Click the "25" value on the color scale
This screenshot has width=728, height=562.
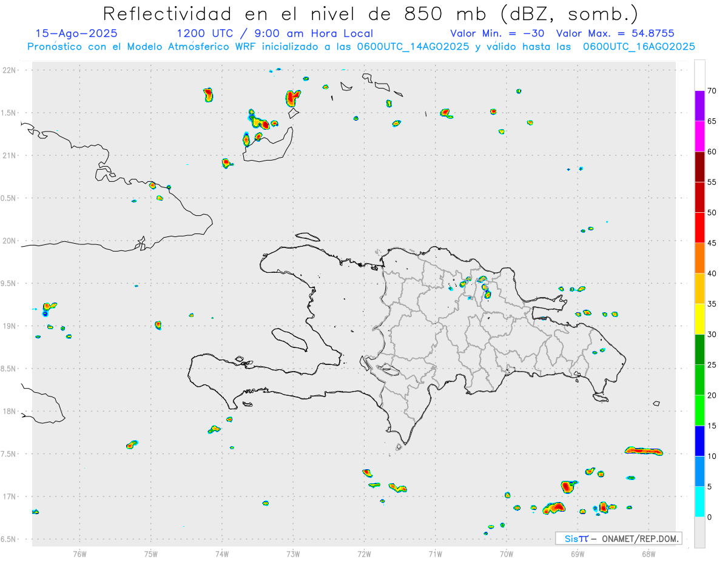pos(712,365)
